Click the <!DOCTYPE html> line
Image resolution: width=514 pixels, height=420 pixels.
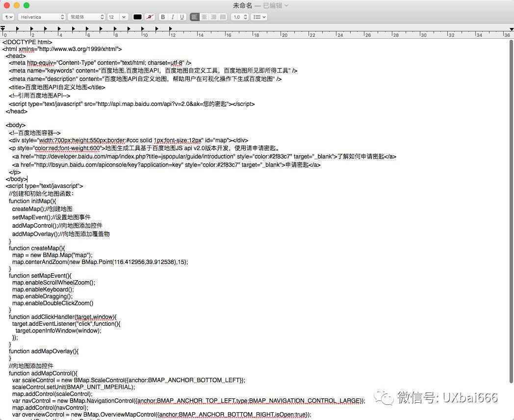pyautogui.click(x=27, y=42)
